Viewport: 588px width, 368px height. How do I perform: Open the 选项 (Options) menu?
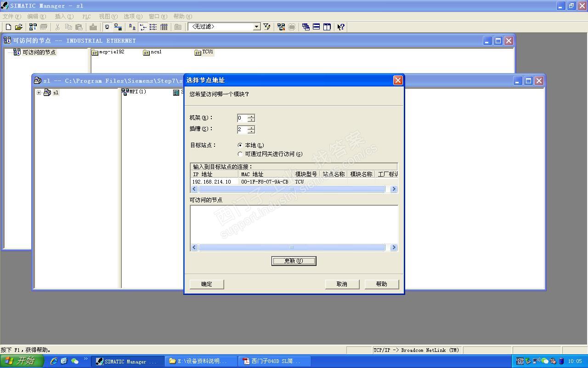(133, 17)
